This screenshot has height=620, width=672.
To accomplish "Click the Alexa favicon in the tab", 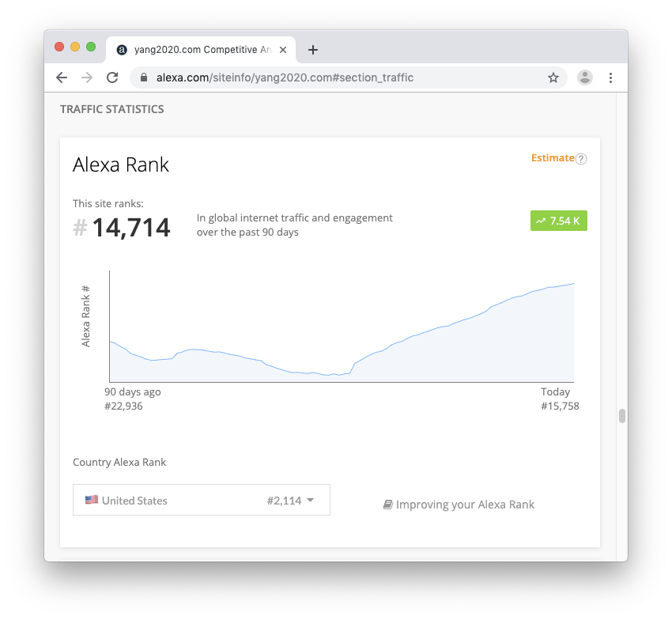I will pos(122,50).
